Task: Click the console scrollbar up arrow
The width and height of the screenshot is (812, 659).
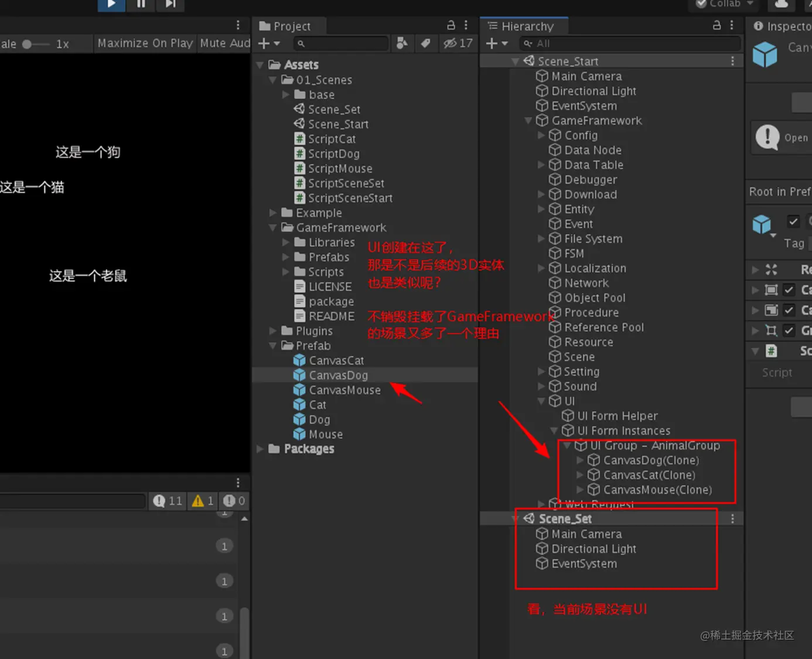Action: click(x=244, y=519)
